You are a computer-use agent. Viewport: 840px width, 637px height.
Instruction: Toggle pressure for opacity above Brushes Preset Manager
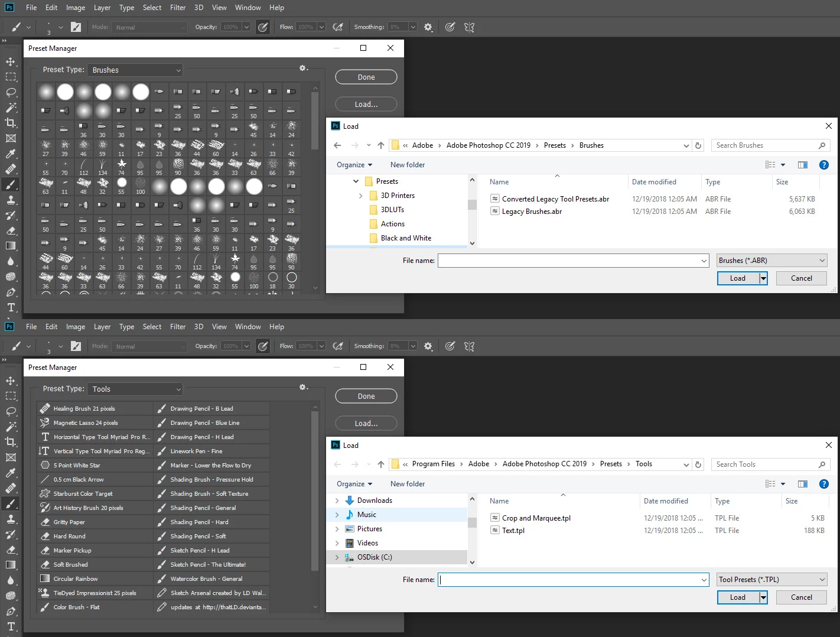click(x=263, y=27)
